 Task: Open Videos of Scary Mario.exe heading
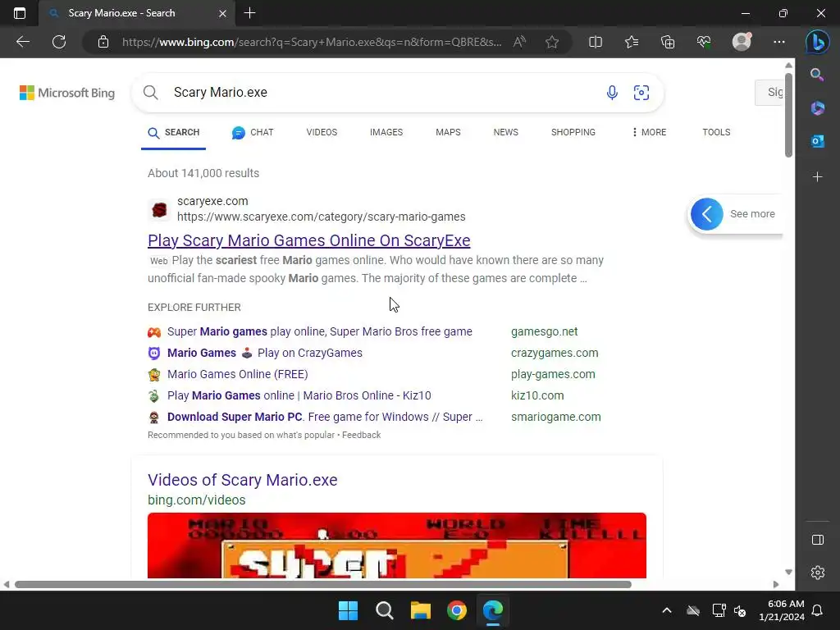(243, 480)
